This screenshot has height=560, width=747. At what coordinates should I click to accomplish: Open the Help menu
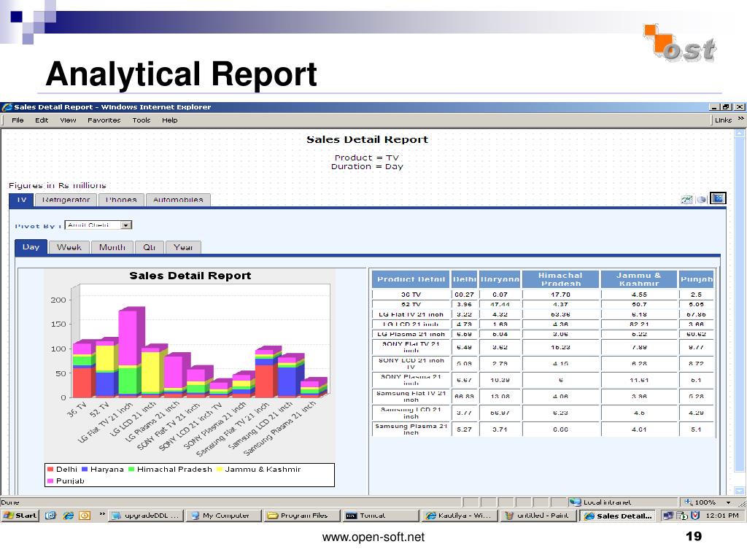coord(169,120)
